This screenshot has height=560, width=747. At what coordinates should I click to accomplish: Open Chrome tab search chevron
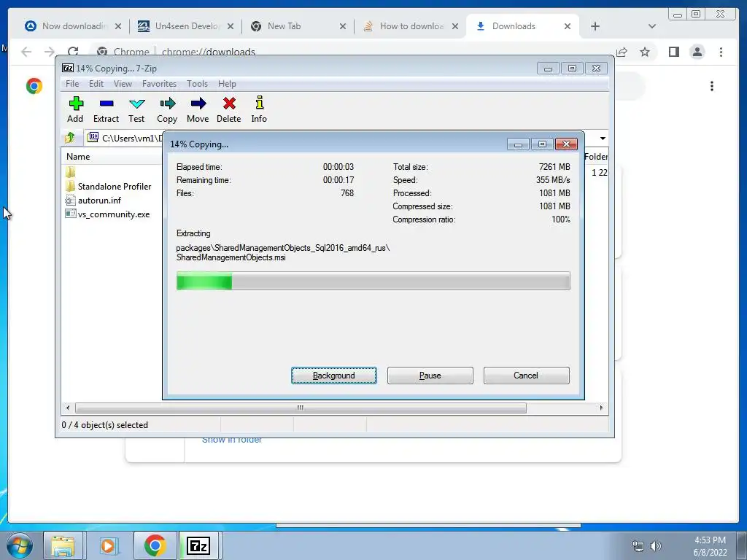point(652,26)
